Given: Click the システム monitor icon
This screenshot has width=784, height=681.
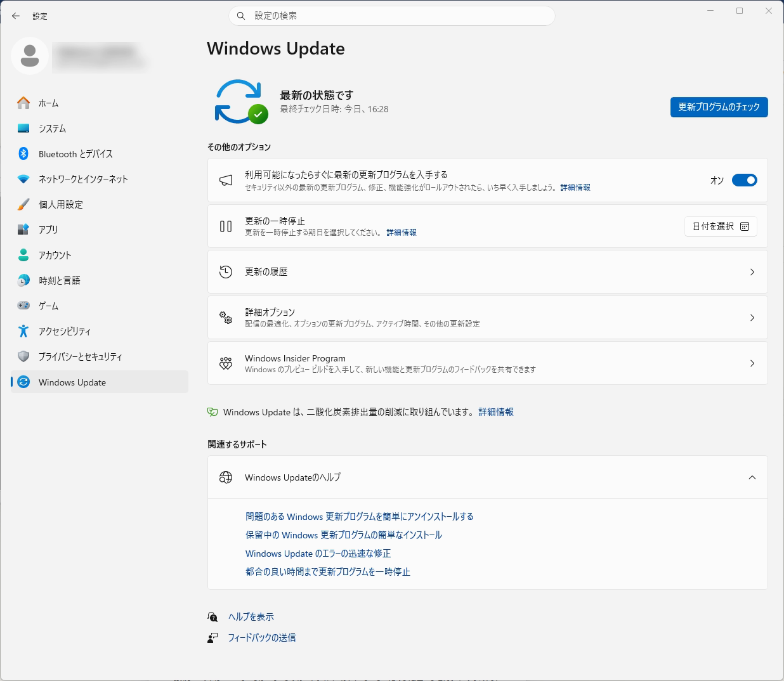Looking at the screenshot, I should point(23,128).
